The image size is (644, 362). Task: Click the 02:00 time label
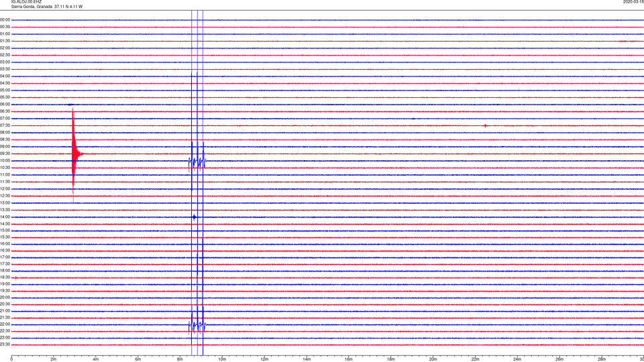(5, 48)
